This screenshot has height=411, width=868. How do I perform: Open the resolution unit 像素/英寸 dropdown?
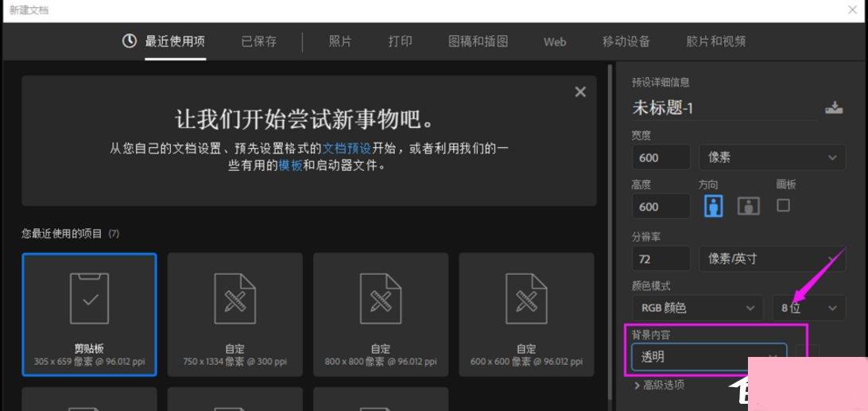(x=773, y=258)
